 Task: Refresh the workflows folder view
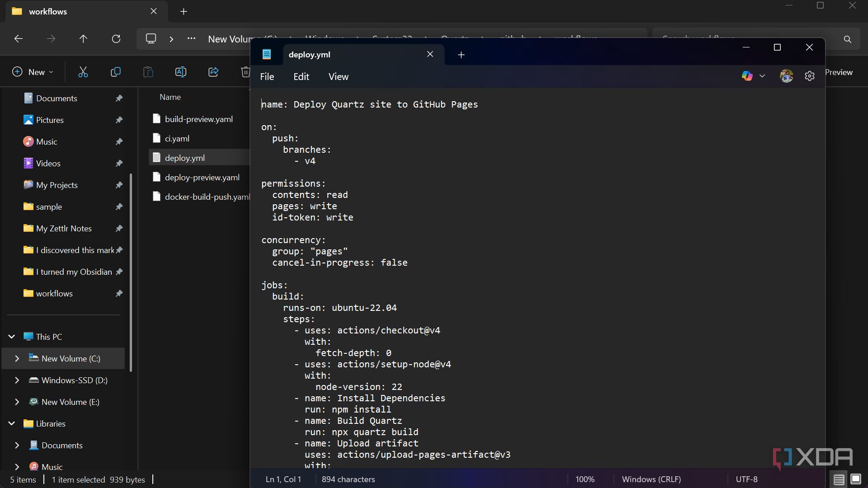click(x=116, y=39)
